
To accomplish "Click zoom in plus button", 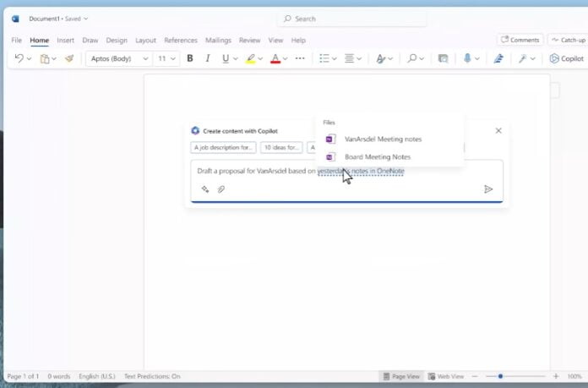I will pyautogui.click(x=556, y=376).
